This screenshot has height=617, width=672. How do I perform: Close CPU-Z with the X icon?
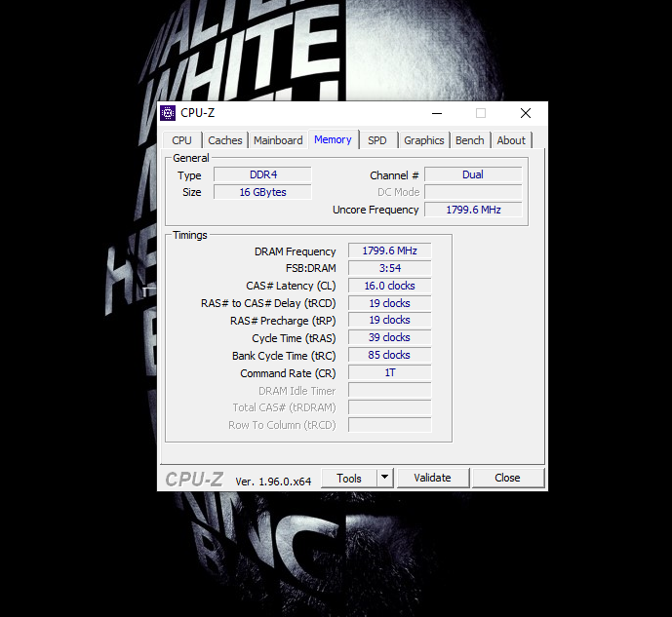click(526, 113)
